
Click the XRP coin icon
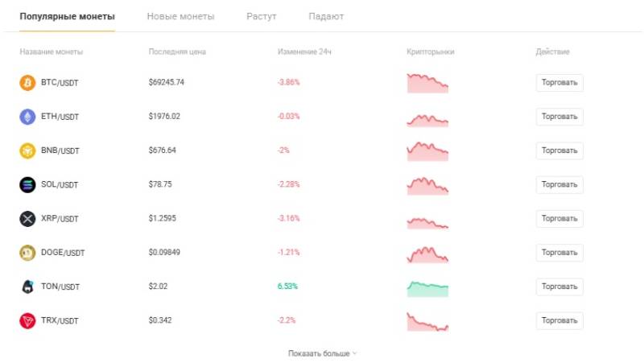coord(27,219)
